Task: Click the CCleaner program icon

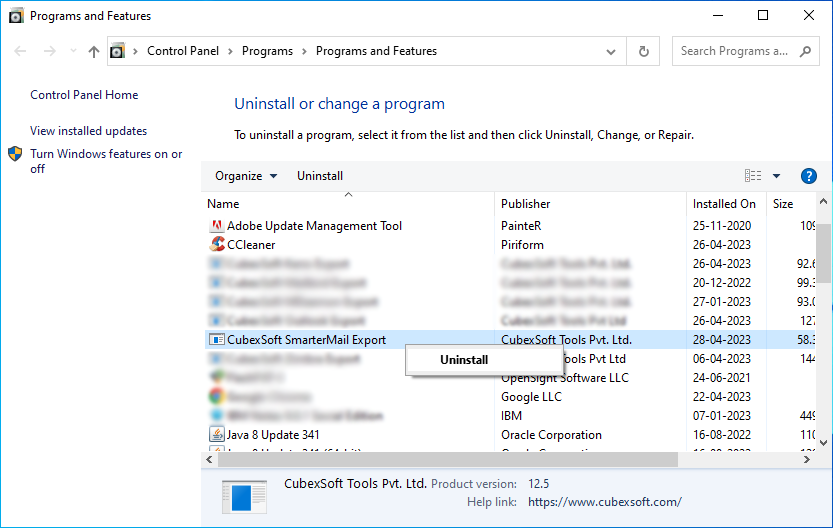Action: coord(216,245)
